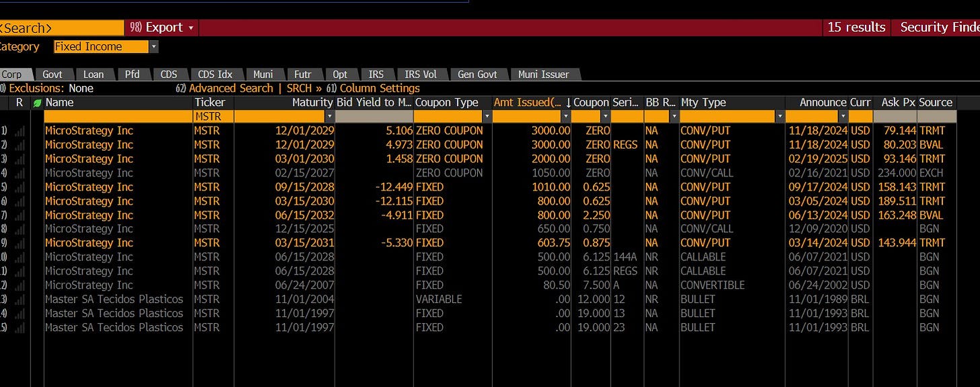This screenshot has width=980, height=387.
Task: Click the Ask Px column header
Action: 899,102
